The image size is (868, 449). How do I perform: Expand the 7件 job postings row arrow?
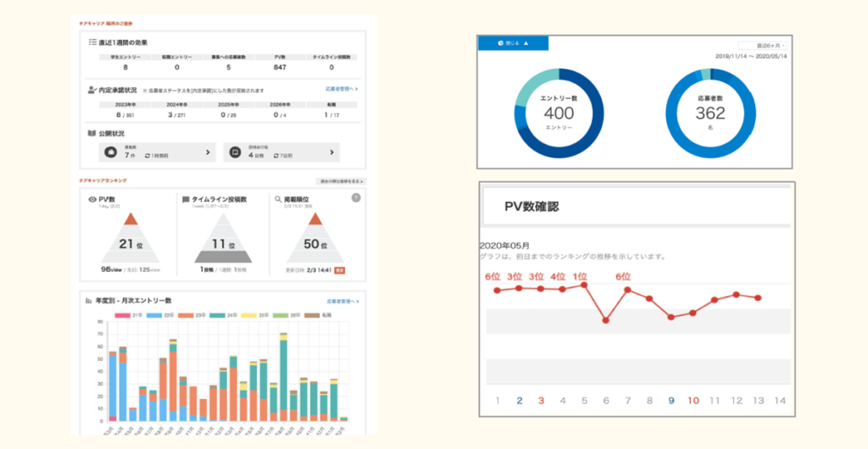tap(209, 152)
